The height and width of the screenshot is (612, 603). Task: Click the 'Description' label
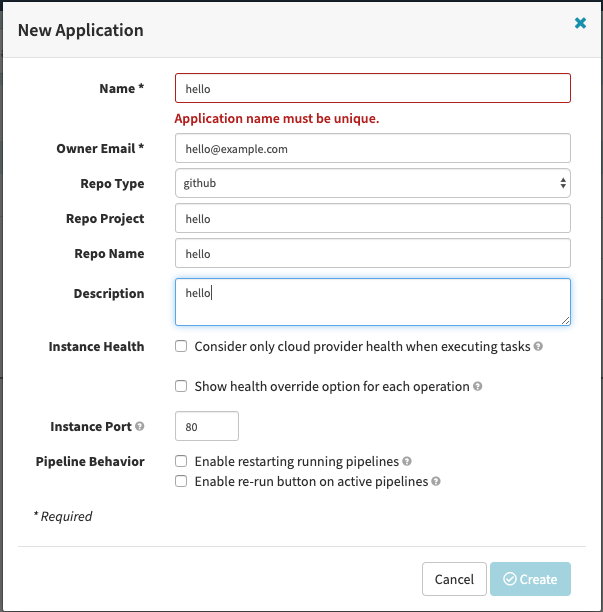109,294
